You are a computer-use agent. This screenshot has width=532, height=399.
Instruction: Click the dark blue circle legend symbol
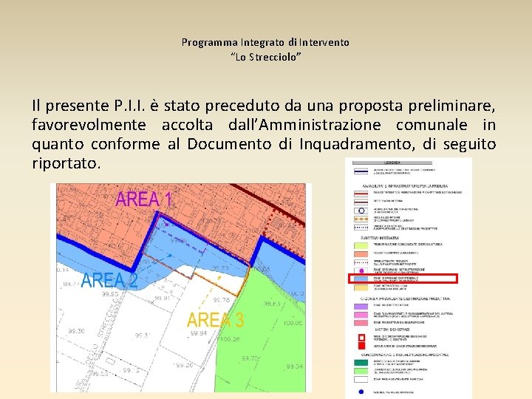361,211
